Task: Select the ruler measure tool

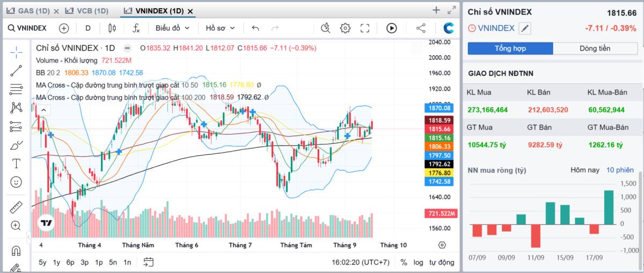Action: [16, 207]
